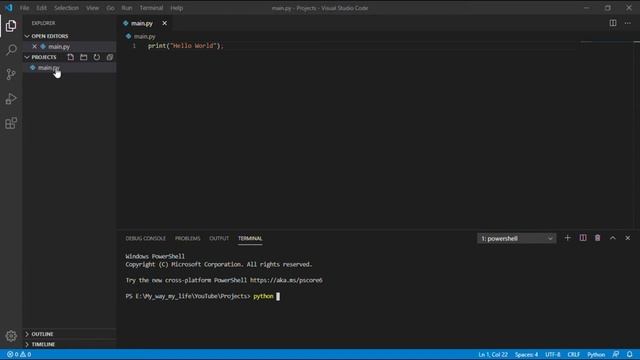Open the Explorer view in activity bar
The image size is (640, 360).
click(11, 26)
